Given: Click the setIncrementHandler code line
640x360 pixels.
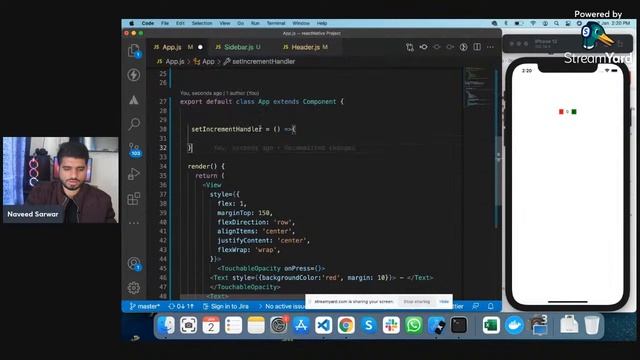Looking at the screenshot, I should click(x=244, y=129).
